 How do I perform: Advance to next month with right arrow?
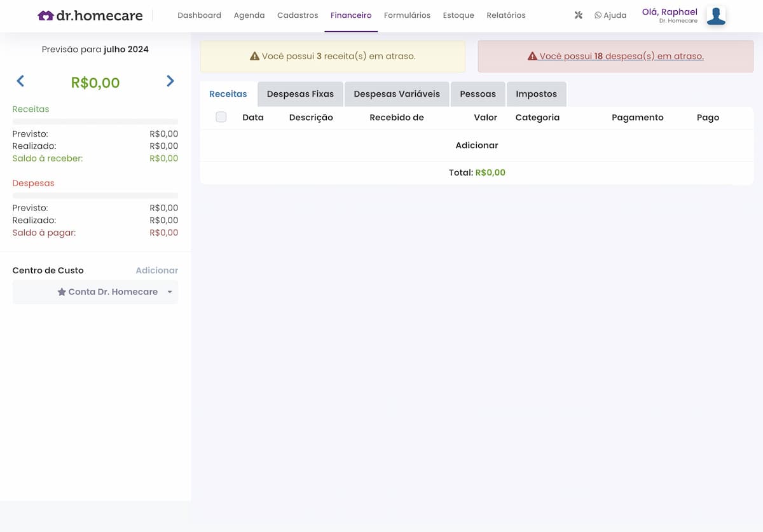tap(170, 81)
